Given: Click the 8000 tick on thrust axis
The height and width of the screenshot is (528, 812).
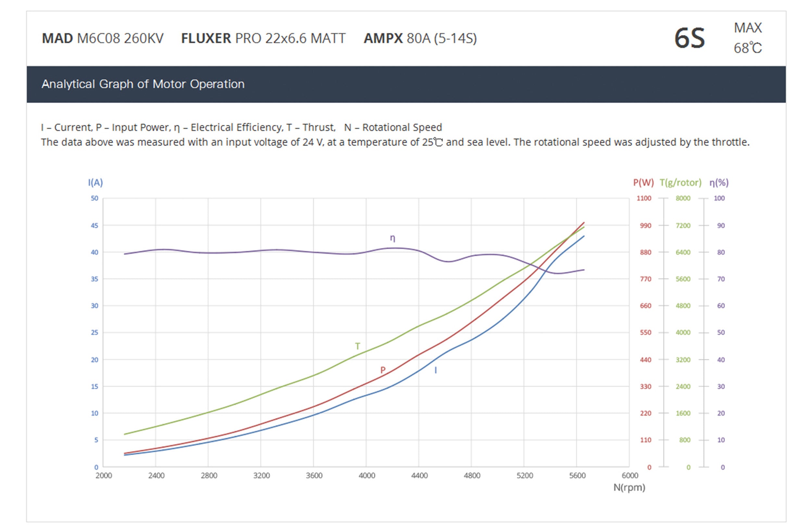Looking at the screenshot, I should 683,198.
